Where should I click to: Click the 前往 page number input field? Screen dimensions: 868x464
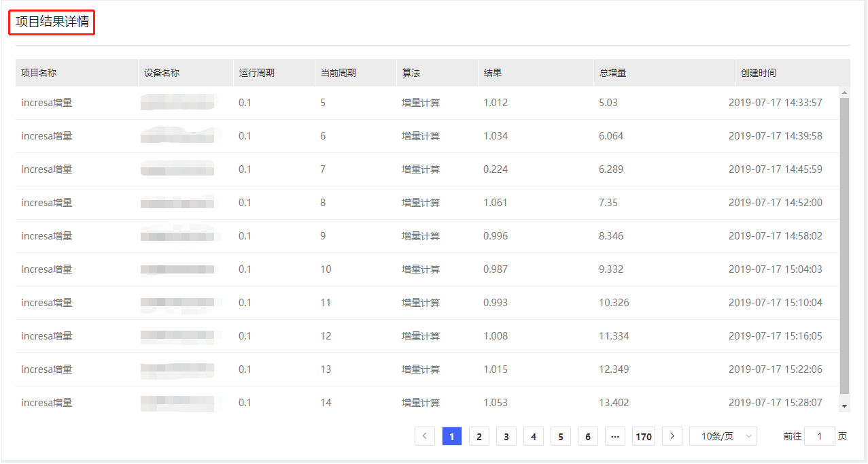pos(819,436)
